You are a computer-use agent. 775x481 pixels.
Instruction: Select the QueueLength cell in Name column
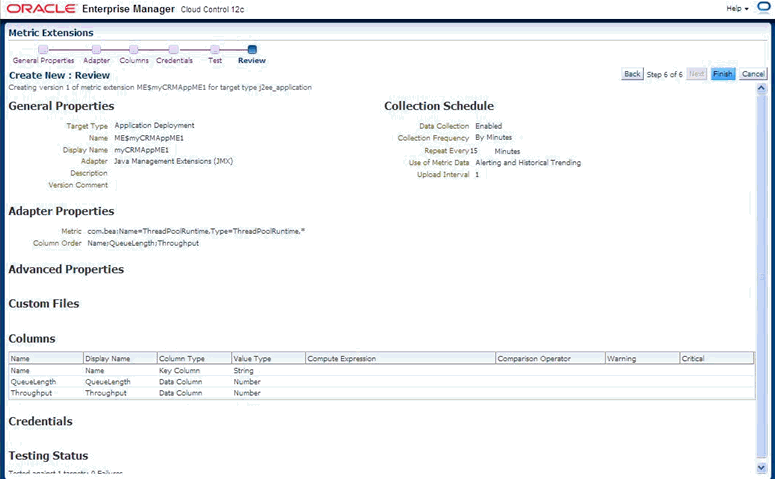click(33, 382)
